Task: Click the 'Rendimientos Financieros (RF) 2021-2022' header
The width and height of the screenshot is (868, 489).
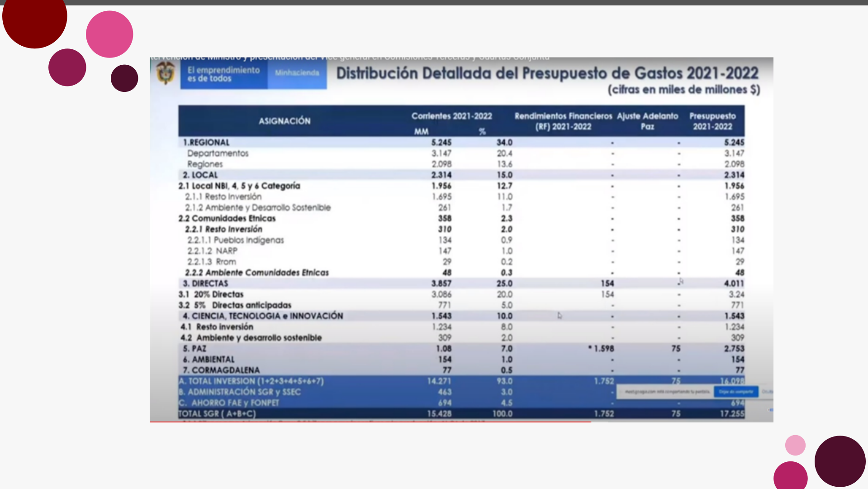Action: click(x=563, y=121)
